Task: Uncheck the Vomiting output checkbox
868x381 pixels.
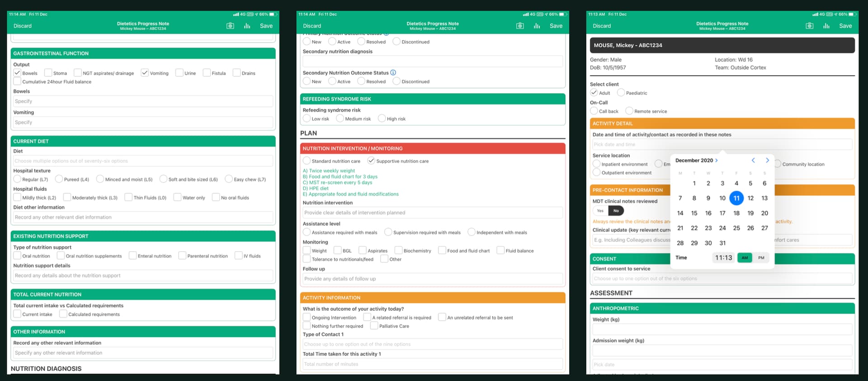Action: tap(145, 73)
